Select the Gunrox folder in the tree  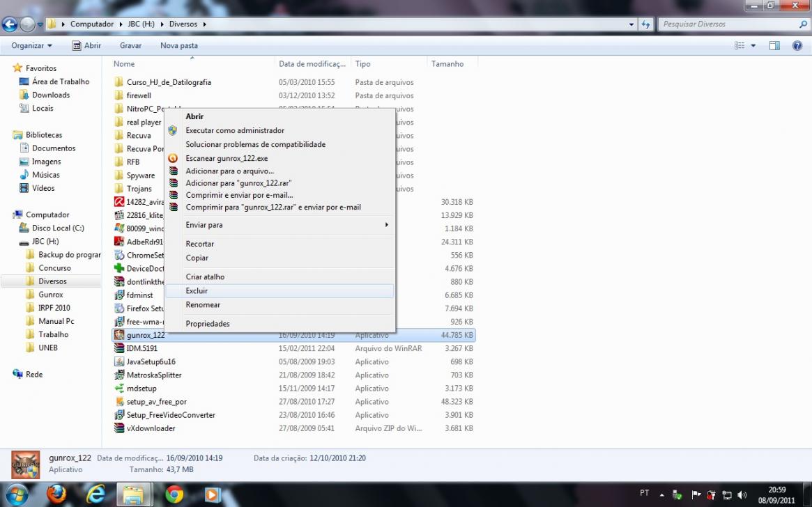pos(51,295)
